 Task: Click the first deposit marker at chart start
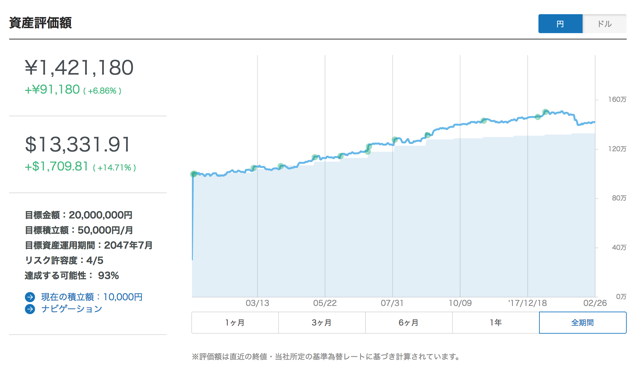194,174
